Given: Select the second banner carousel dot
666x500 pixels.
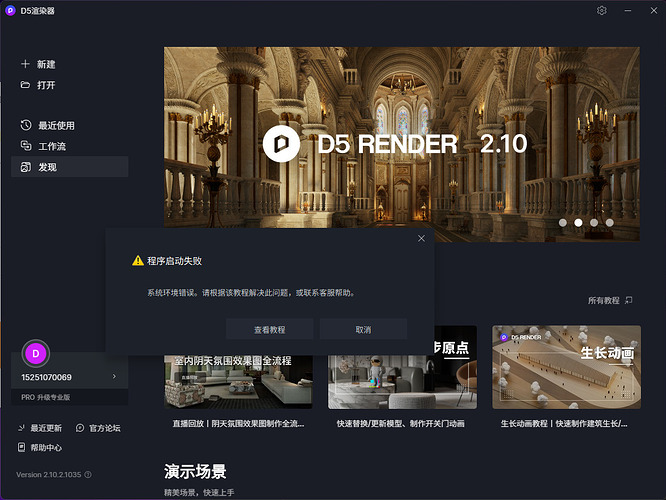Looking at the screenshot, I should (578, 222).
